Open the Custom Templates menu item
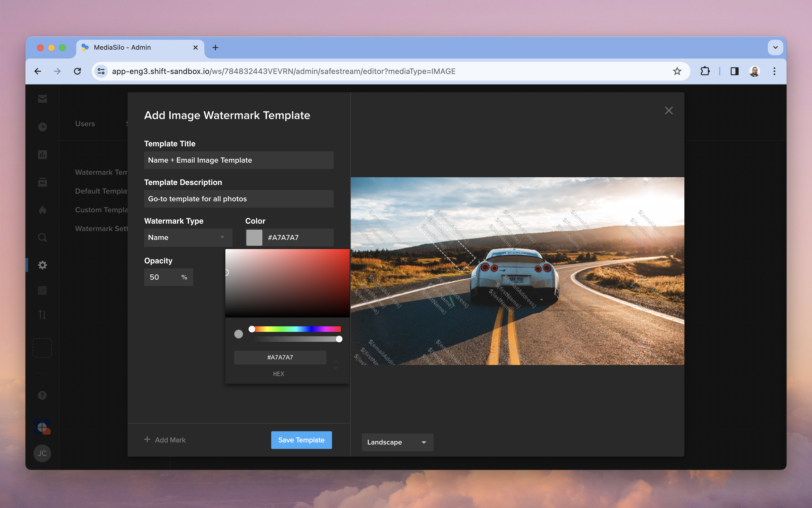This screenshot has width=812, height=508. tap(101, 210)
